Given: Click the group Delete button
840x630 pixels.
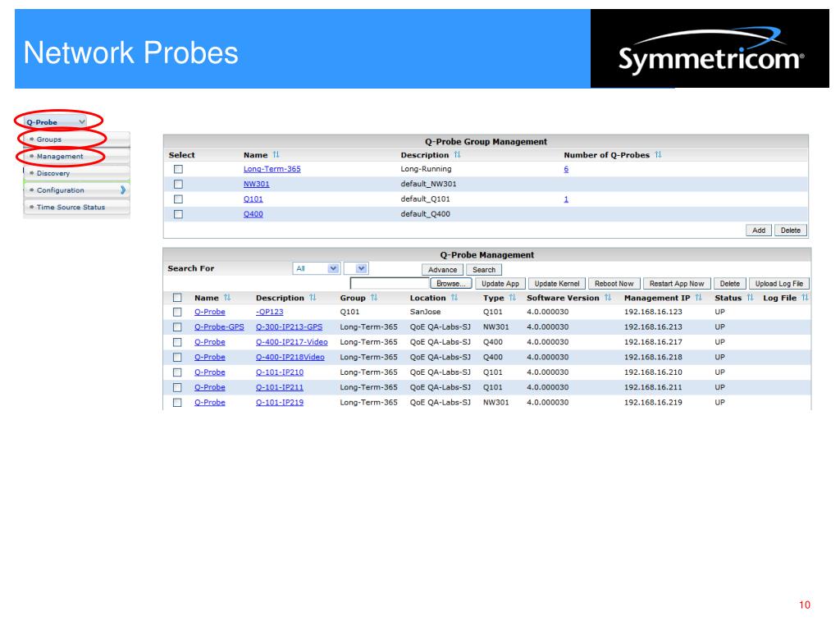Looking at the screenshot, I should click(790, 231).
